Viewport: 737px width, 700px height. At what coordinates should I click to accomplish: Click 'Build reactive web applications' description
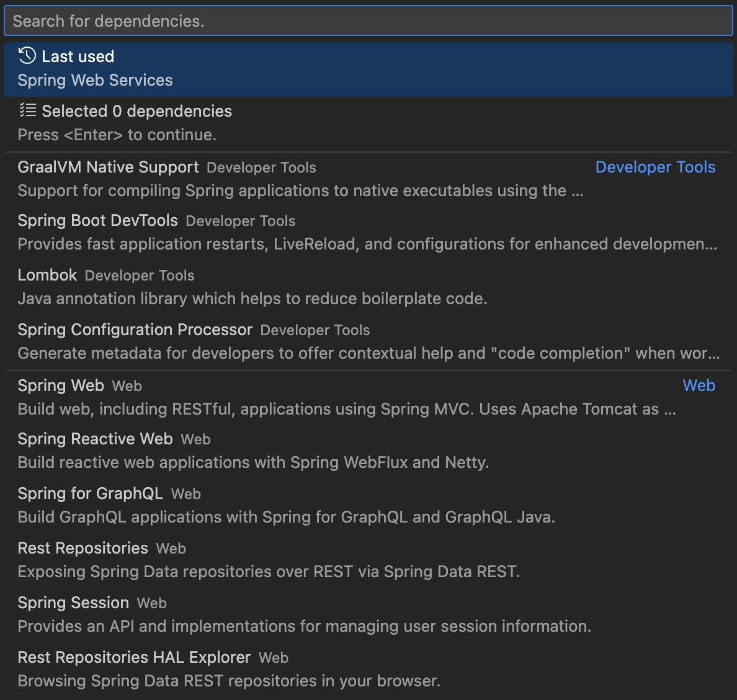coord(253,463)
